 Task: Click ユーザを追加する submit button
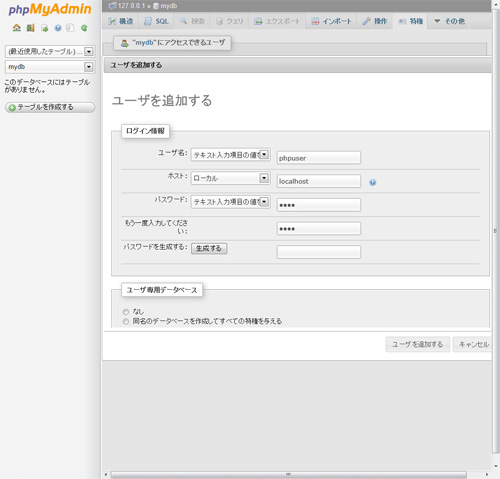(418, 344)
